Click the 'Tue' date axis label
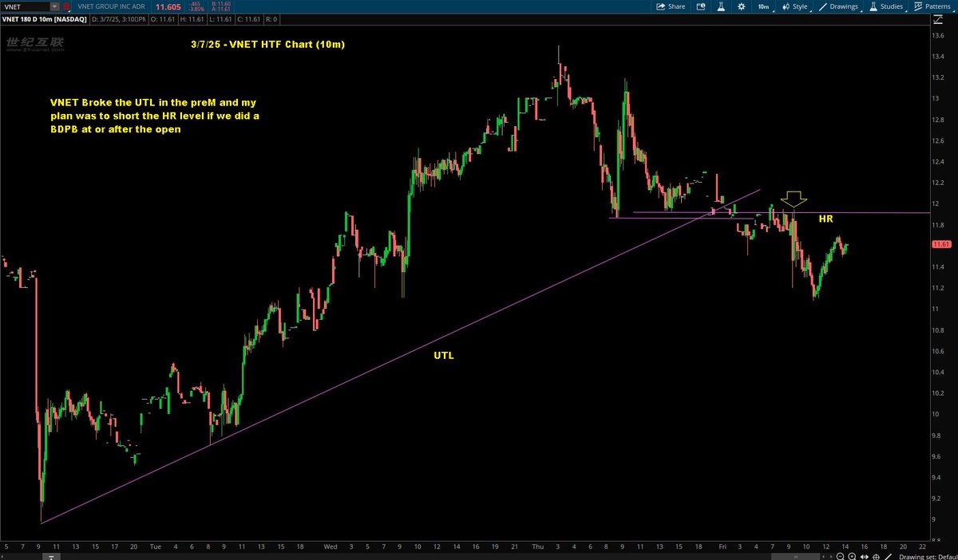Screen dimensions: 958x560 [155, 547]
